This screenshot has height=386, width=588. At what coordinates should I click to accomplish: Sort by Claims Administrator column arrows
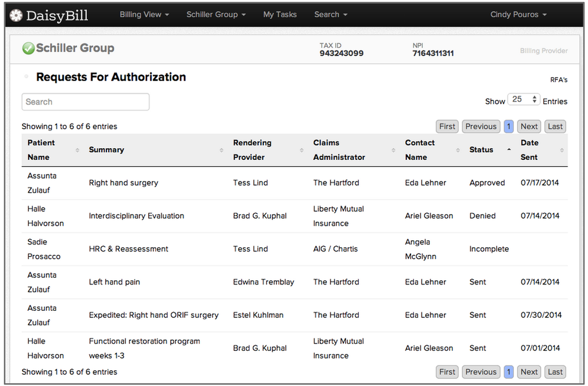393,150
